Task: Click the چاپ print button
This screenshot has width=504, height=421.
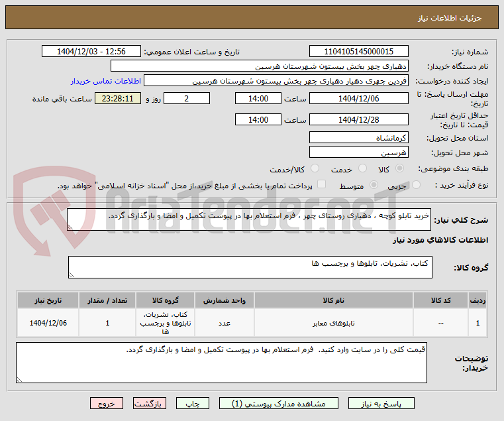Action: (x=193, y=403)
